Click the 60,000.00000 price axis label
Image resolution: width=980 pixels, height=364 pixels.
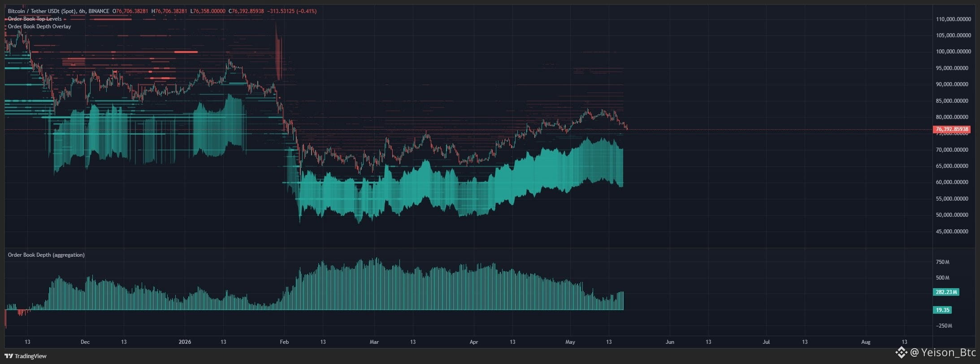[x=952, y=182]
